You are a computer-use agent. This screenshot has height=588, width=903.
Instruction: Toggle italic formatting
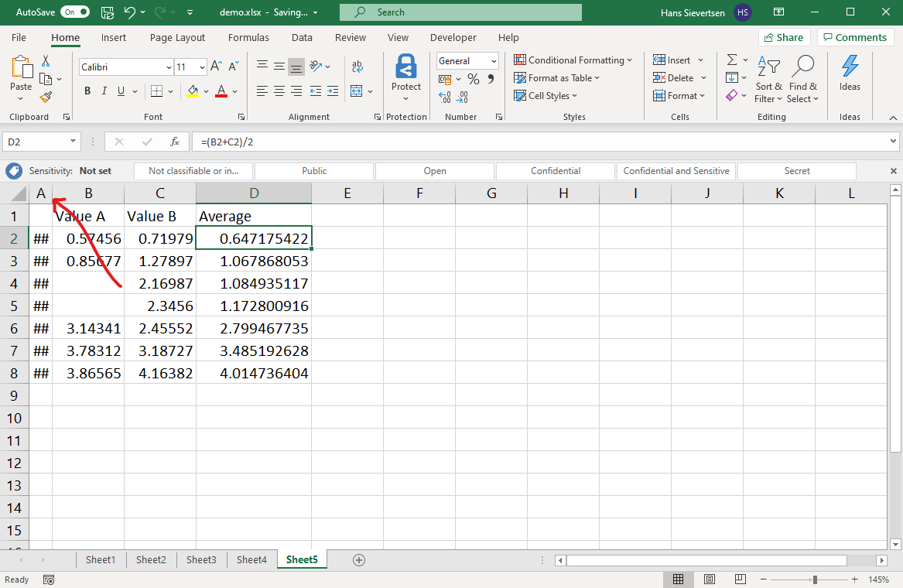point(104,91)
